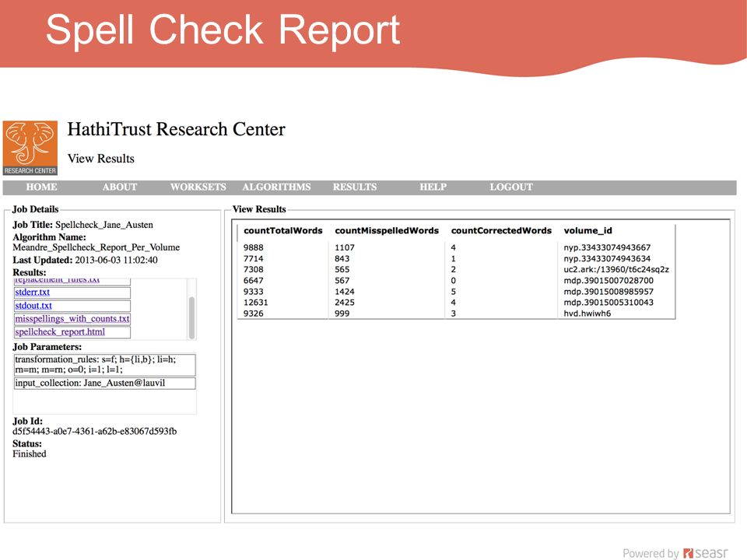Click the transformation_rules parameter box
Image resolution: width=747 pixels, height=560 pixels.
pyautogui.click(x=105, y=365)
